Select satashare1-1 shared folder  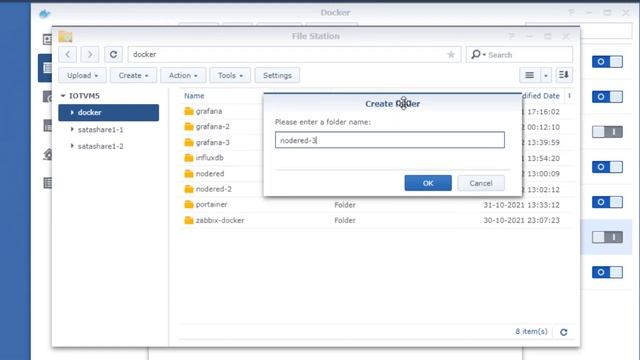[100, 130]
